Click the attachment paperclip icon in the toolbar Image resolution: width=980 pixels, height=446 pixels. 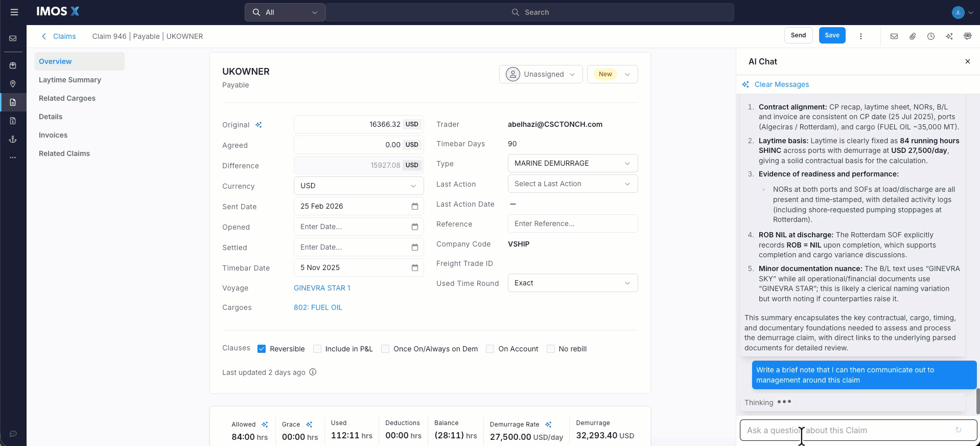(x=912, y=36)
